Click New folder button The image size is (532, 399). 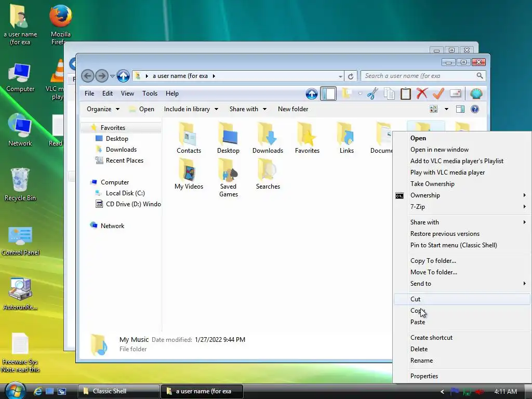293,109
